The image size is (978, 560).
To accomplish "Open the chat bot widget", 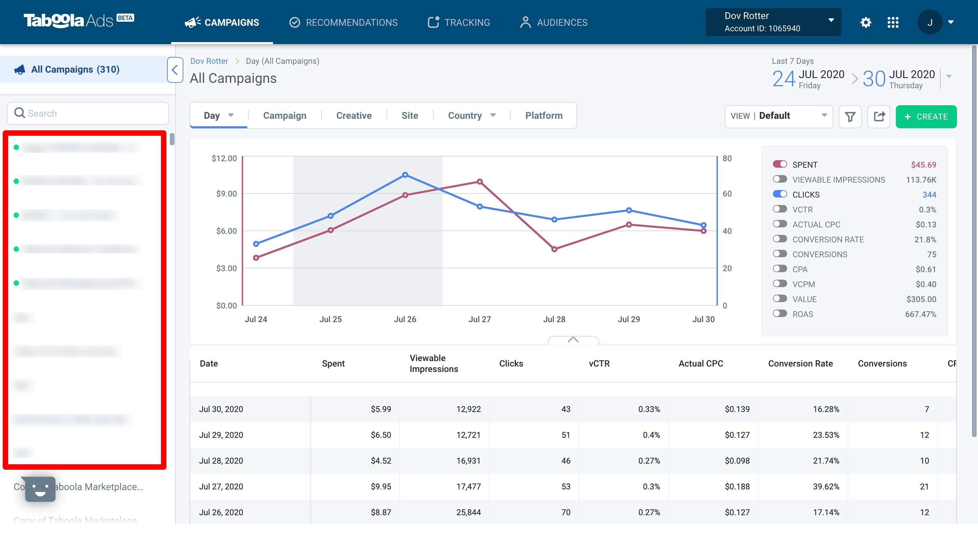I will tap(40, 489).
